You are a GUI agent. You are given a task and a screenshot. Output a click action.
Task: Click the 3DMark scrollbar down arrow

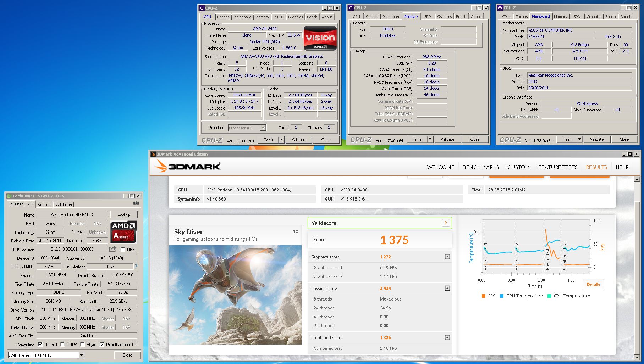click(637, 357)
